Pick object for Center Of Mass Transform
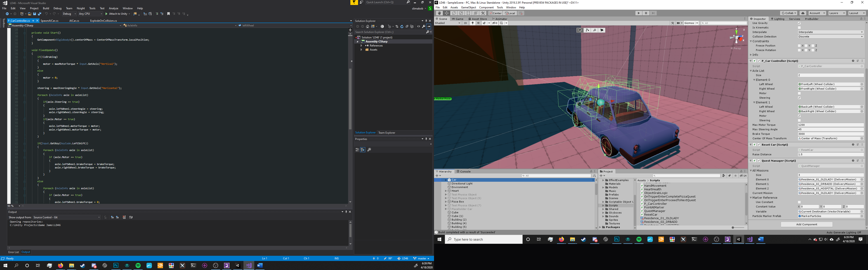 pos(862,138)
